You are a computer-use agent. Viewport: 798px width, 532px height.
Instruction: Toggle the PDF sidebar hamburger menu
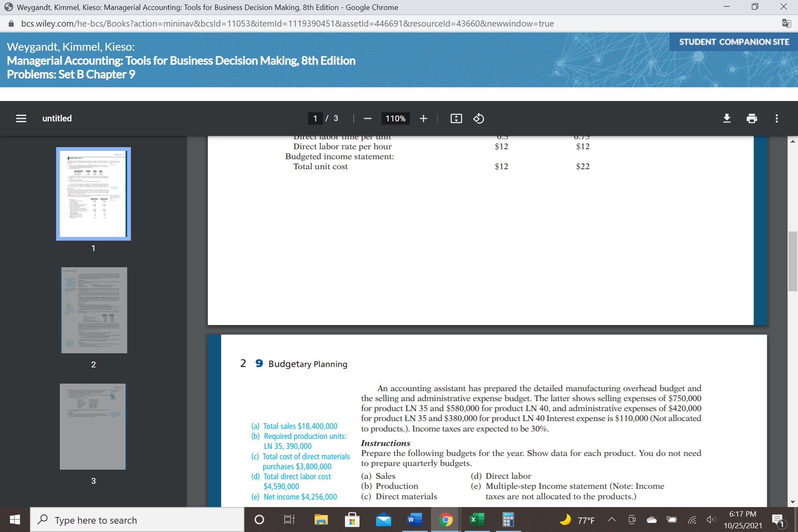(21, 118)
